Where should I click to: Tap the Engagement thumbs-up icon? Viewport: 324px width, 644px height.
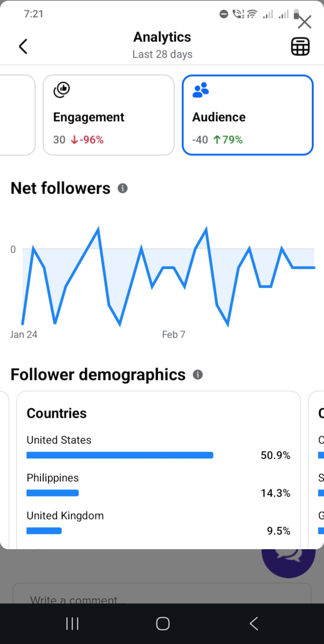[61, 89]
